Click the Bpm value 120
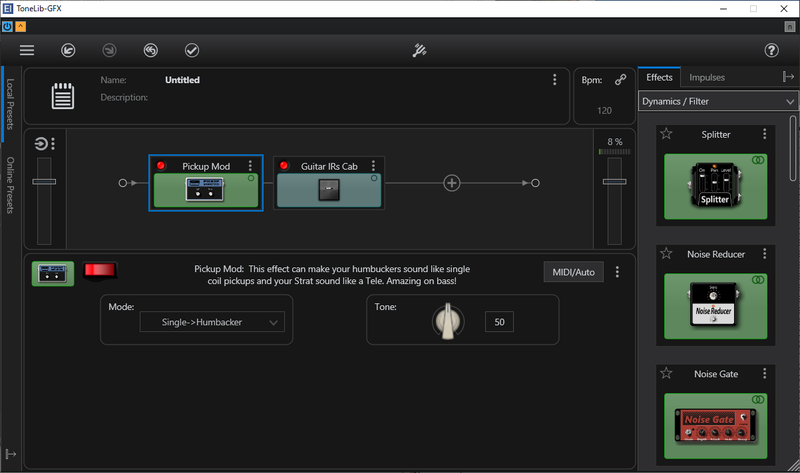Screen dimensions: 800x473 pos(605,110)
